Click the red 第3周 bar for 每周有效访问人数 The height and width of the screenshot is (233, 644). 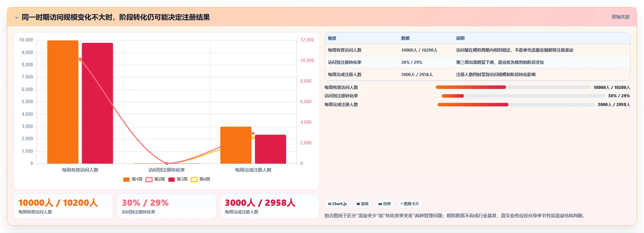(x=97, y=103)
